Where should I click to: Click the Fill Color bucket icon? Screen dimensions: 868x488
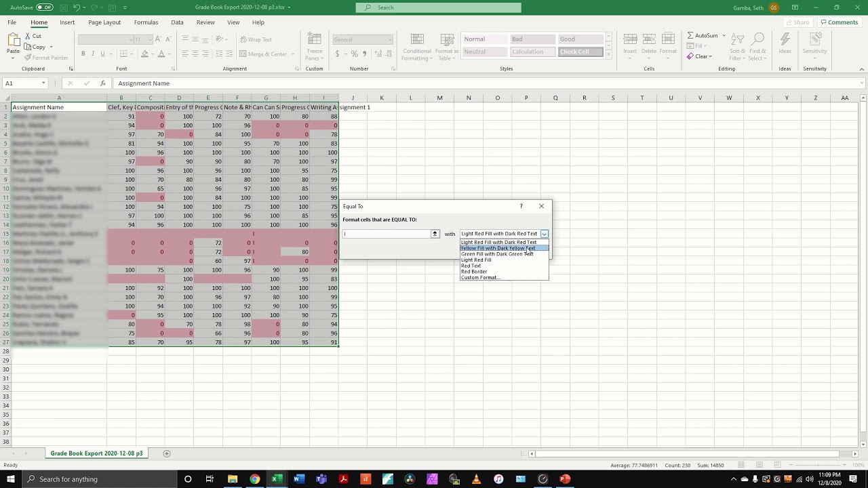[x=144, y=54]
